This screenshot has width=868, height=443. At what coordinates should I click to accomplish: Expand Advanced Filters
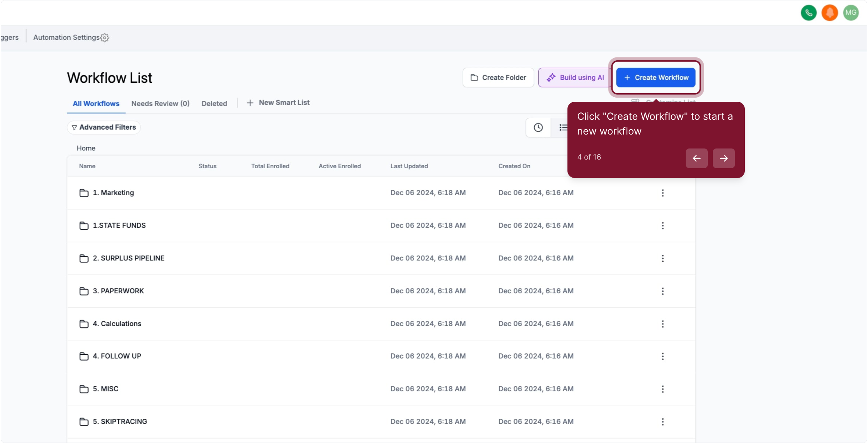(x=104, y=128)
